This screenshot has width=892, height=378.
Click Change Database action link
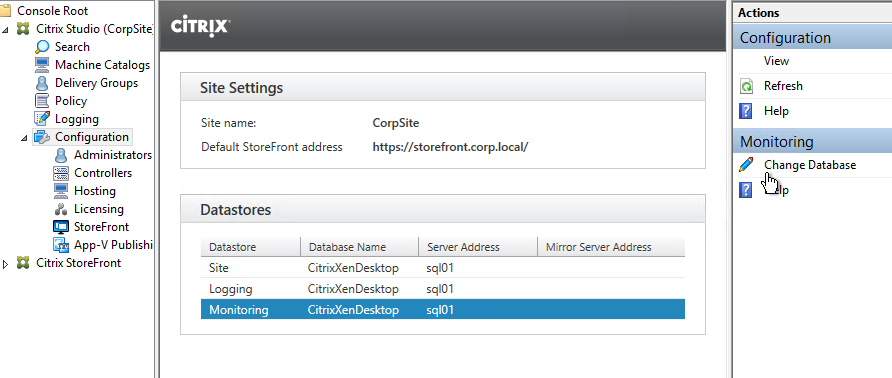pos(810,165)
